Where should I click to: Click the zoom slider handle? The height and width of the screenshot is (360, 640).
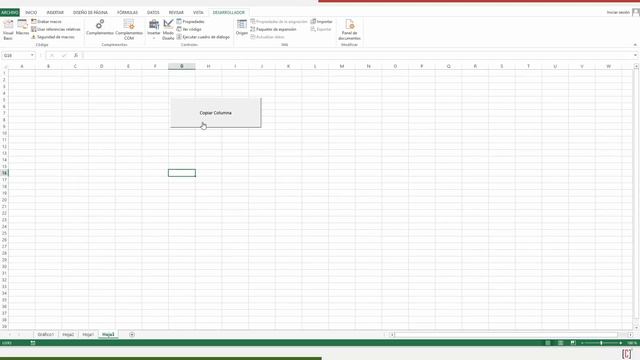click(601, 343)
